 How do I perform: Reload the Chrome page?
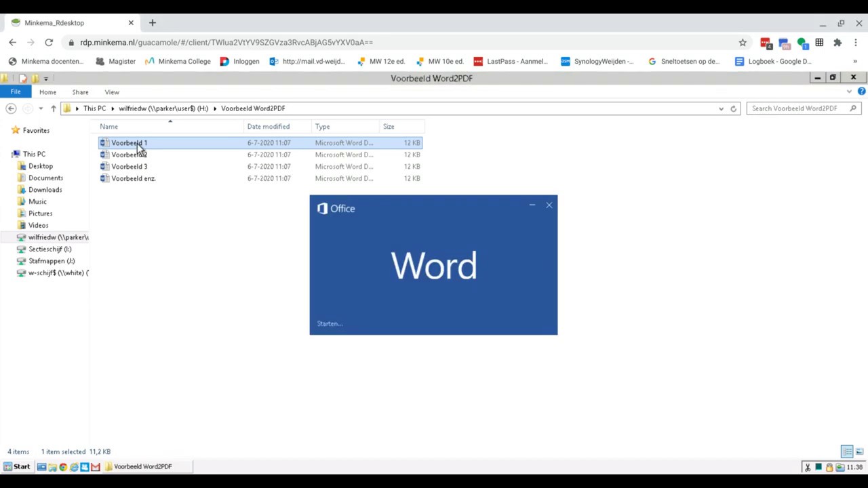[x=49, y=42]
